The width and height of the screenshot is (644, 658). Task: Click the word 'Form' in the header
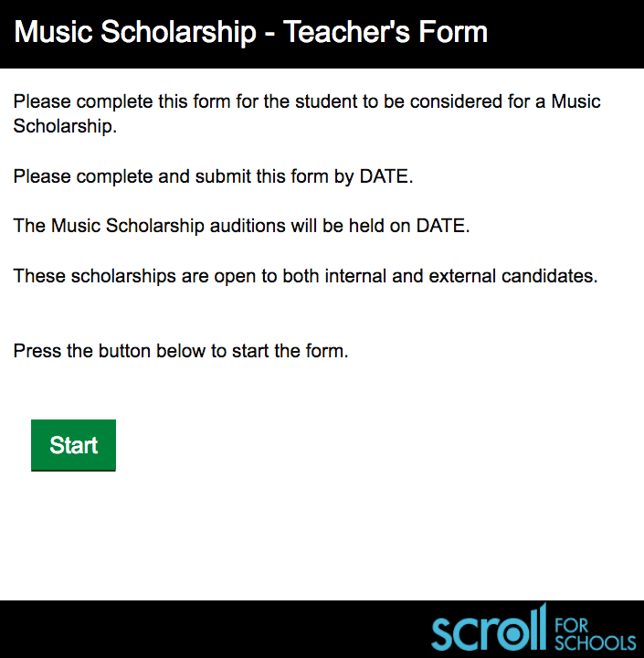[x=453, y=31]
